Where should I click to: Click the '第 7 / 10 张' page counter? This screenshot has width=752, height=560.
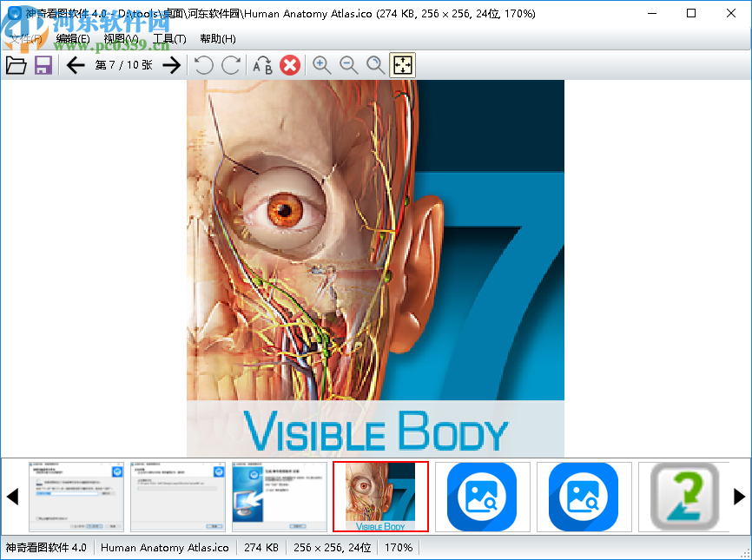(x=123, y=65)
